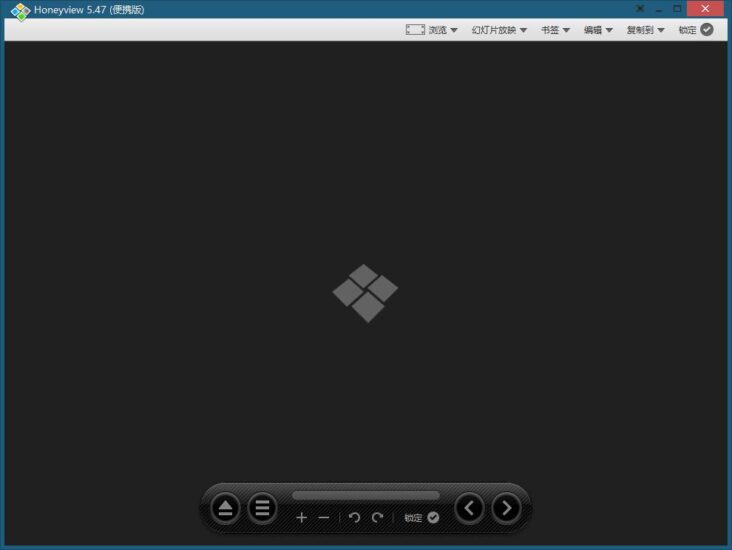Click the dark X icon beside minimize
This screenshot has width=732, height=550.
(x=640, y=9)
